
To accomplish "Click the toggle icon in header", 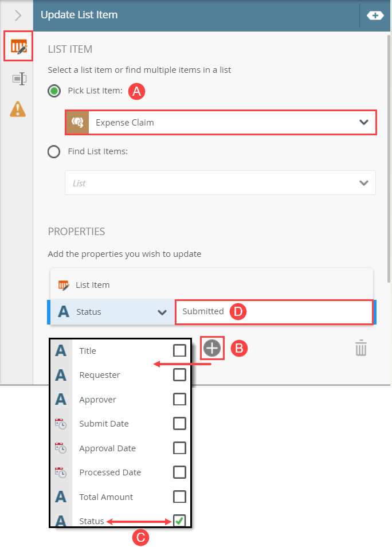I will (x=375, y=15).
